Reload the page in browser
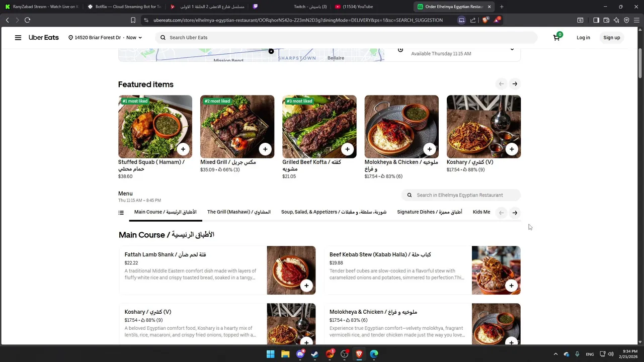Screen dimensions: 644x362 coord(27,20)
